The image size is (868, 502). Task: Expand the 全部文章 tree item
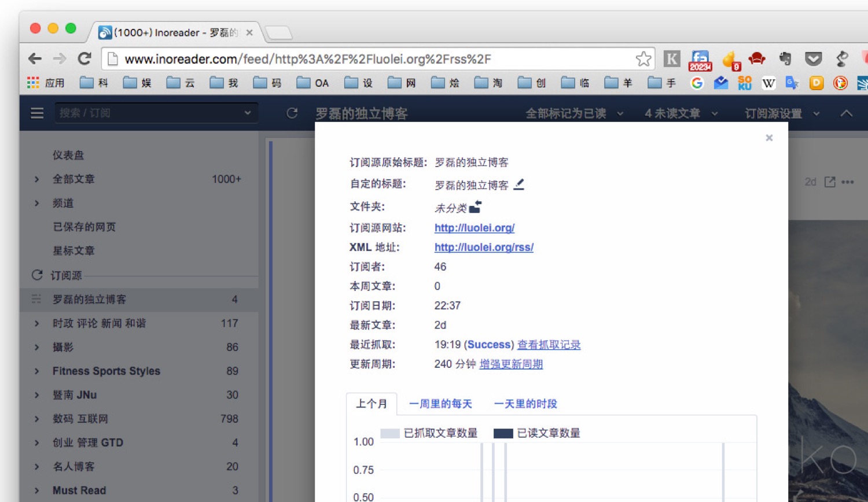[37, 179]
